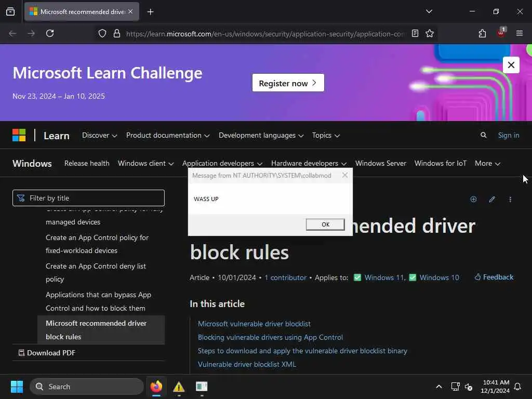This screenshot has width=532, height=399.
Task: Click the padlock site information icon
Action: pos(117,33)
